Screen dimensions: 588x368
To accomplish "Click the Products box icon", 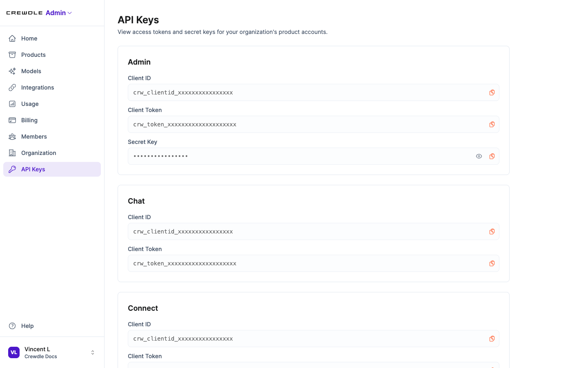I will (x=12, y=55).
